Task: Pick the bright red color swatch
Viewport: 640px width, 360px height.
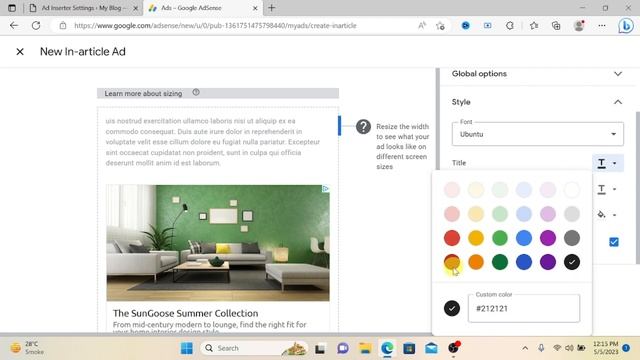Action: pos(451,238)
